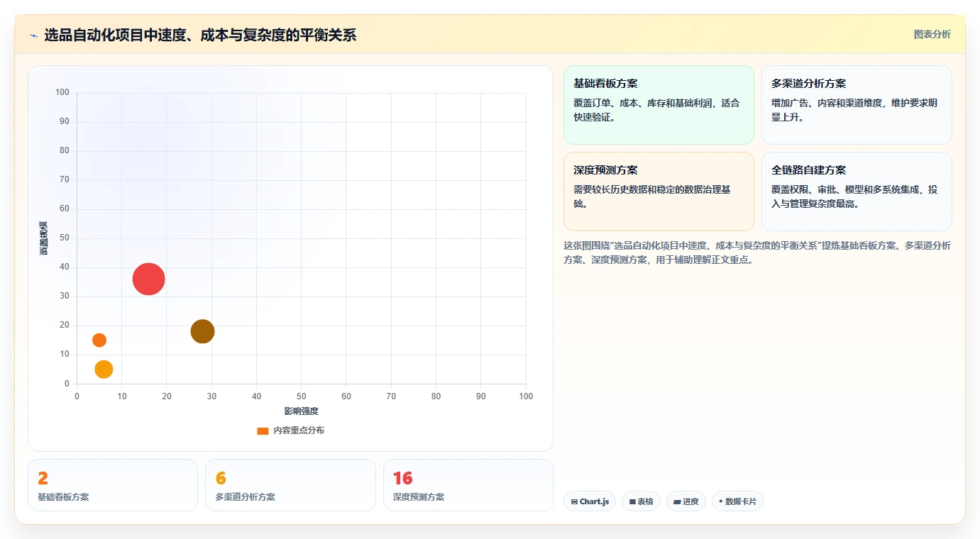This screenshot has height=539, width=980.
Task: Click the chart page title text
Action: coord(200,35)
